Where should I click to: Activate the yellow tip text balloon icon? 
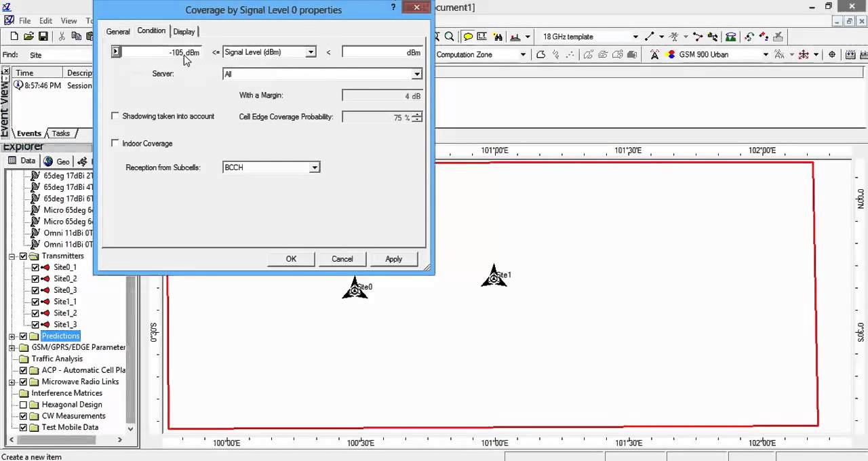[468, 37]
